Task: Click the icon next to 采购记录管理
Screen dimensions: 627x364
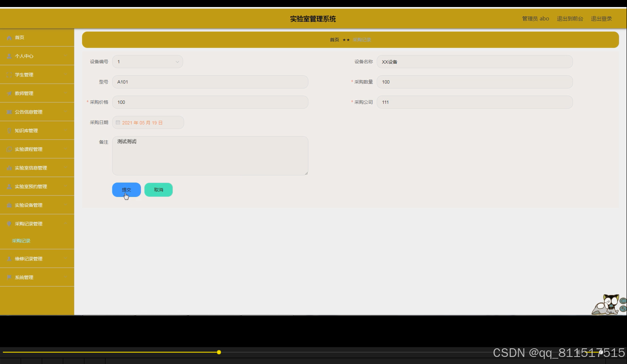Action: (10, 224)
